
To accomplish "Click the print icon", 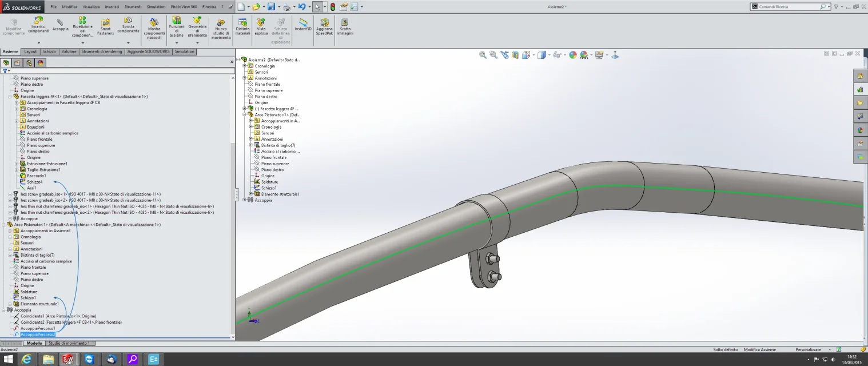I will coord(286,7).
